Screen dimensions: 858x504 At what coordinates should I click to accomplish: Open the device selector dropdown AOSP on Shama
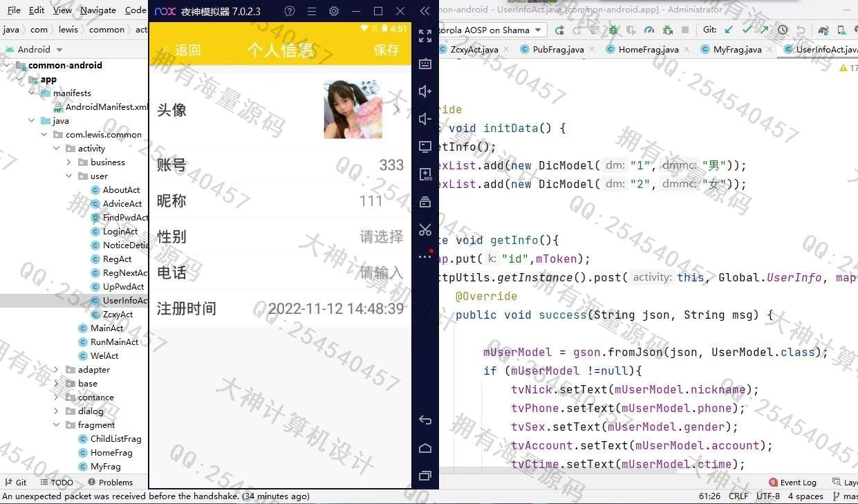click(493, 30)
